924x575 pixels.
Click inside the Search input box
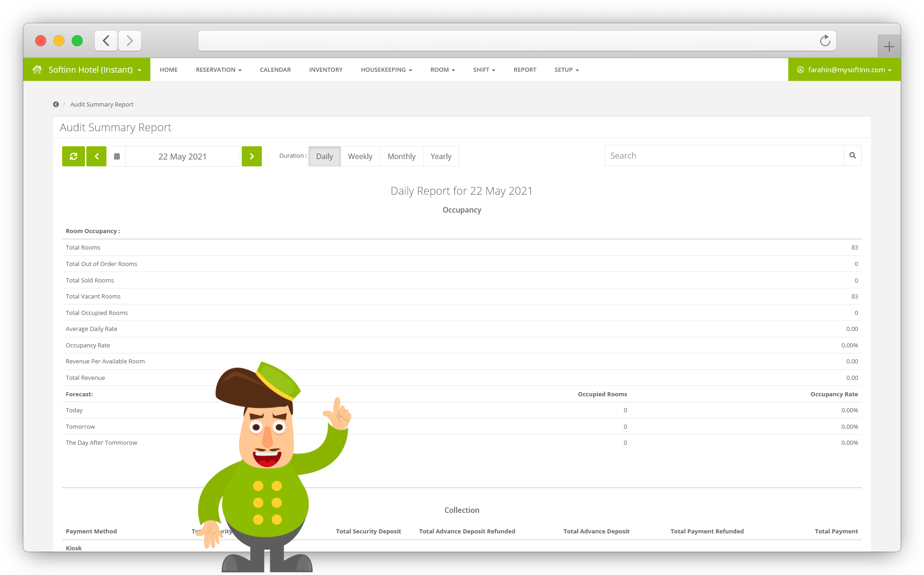tap(724, 155)
